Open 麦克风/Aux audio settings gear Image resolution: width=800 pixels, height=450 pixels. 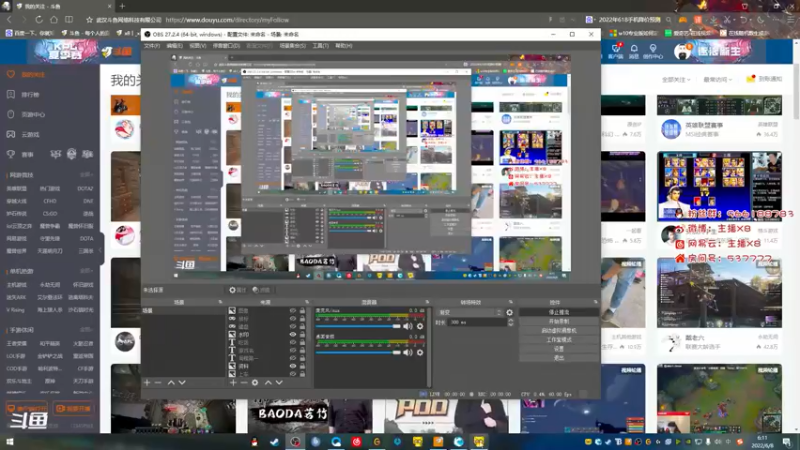420,326
